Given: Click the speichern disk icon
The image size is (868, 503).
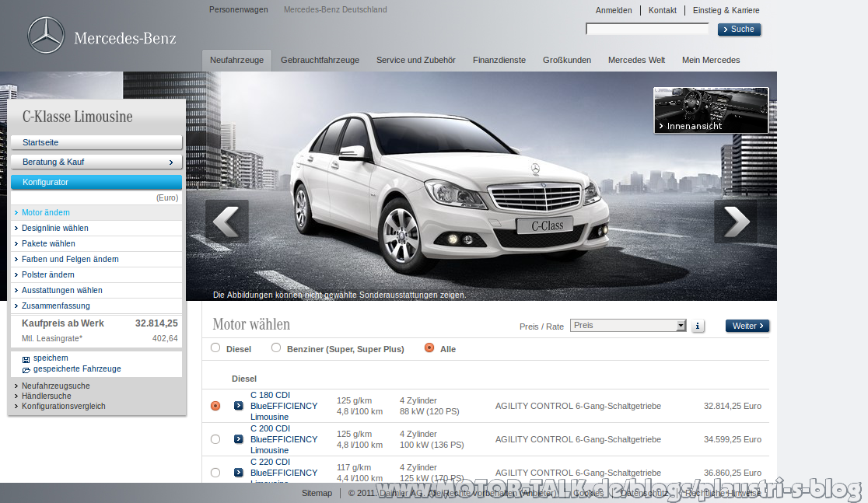Looking at the screenshot, I should (x=26, y=359).
